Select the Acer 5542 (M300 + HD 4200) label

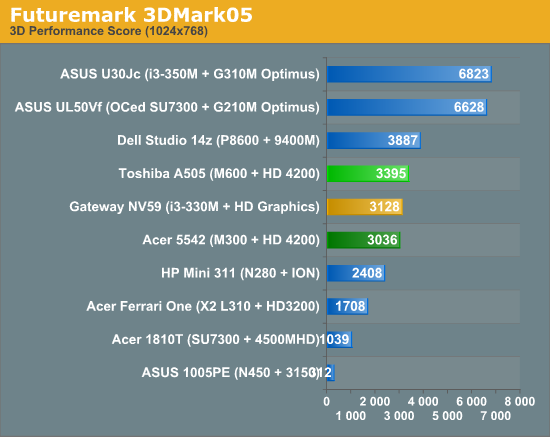coord(231,240)
